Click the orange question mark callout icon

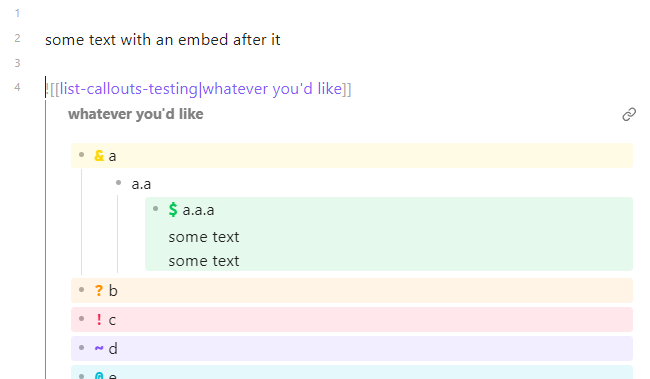99,290
